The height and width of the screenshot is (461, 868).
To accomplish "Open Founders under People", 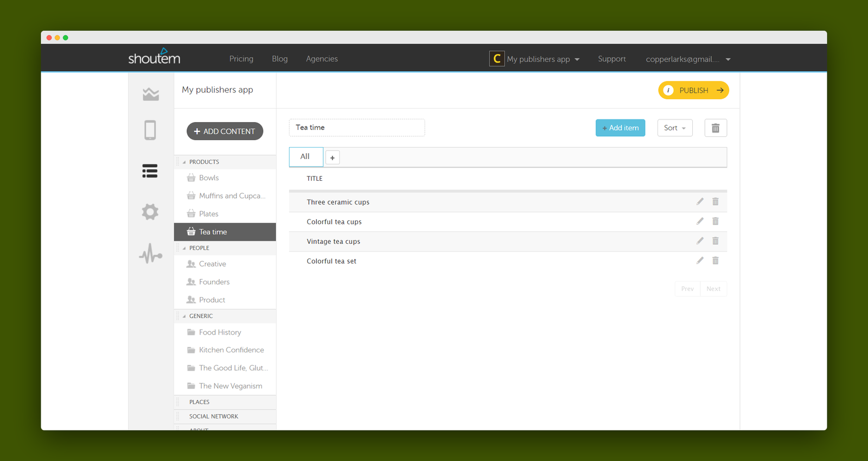I will coord(225,282).
